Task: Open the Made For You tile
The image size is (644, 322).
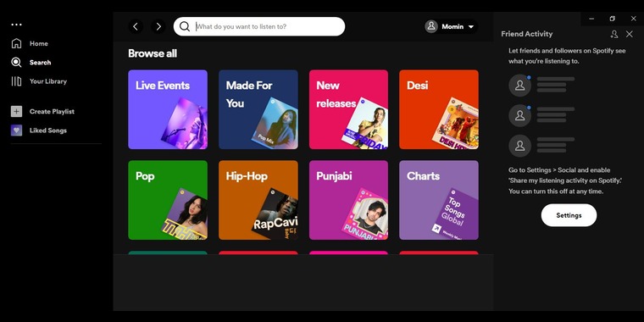Action: point(258,109)
